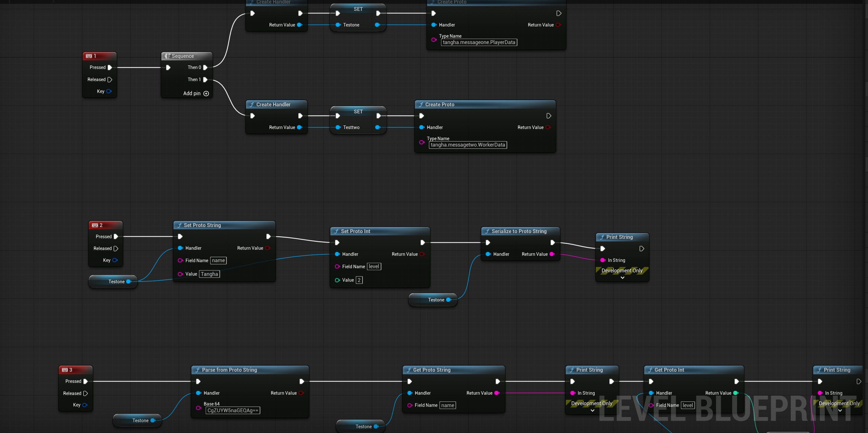Select the SET Testtwo node header
The height and width of the screenshot is (433, 868).
(358, 112)
